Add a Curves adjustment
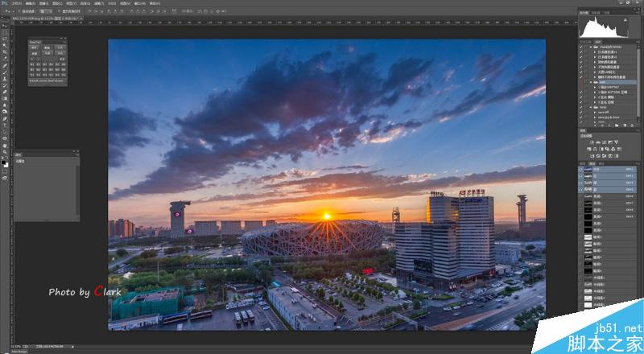Screen dimensions: 644x354 tap(605, 142)
